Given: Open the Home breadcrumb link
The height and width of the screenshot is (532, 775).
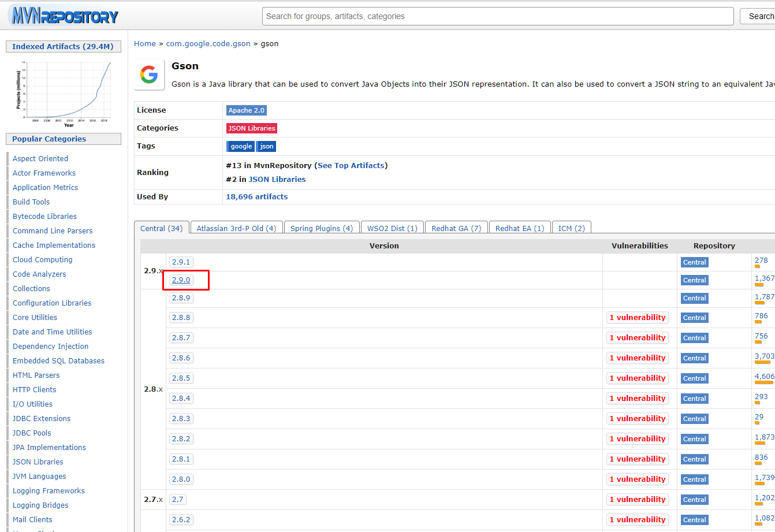Looking at the screenshot, I should coord(145,43).
